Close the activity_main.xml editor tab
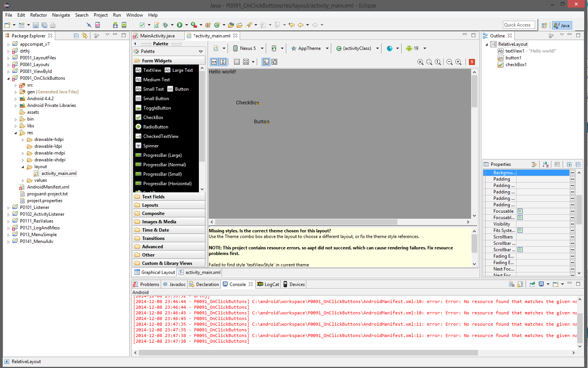The height and width of the screenshot is (368, 588). tap(235, 36)
